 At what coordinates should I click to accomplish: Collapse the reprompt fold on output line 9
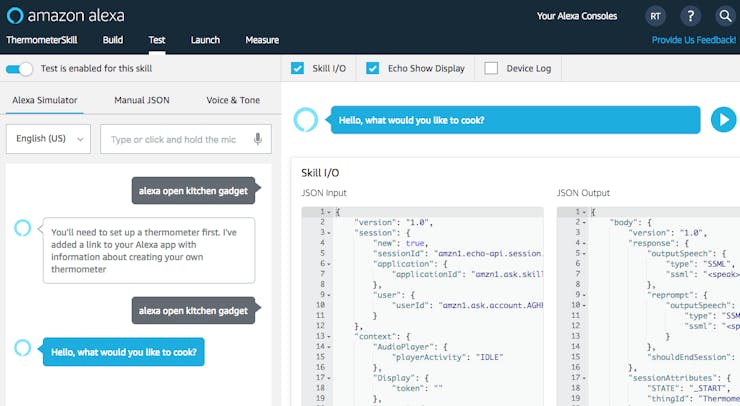pos(584,295)
